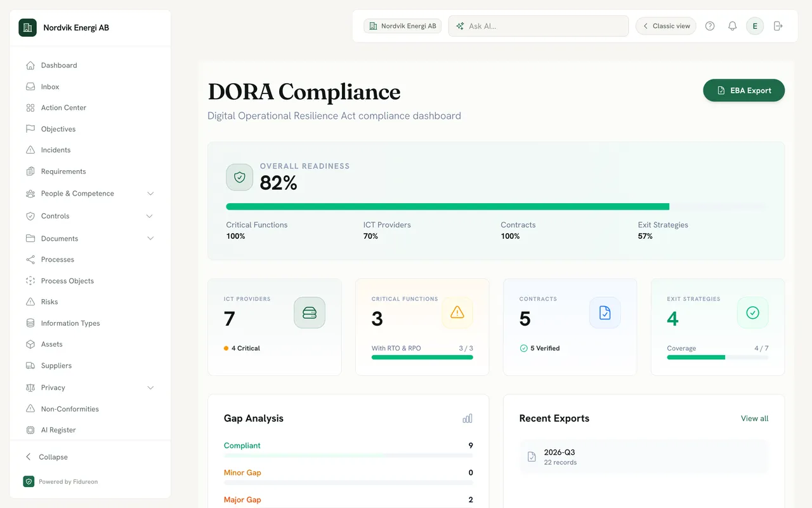Click the Dashboard home icon in sidebar
812x508 pixels.
[30, 65]
